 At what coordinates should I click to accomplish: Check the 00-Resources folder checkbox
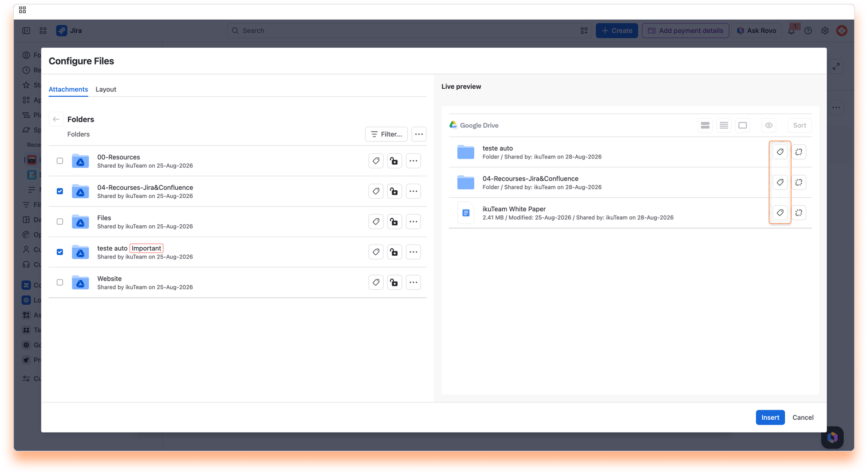60,161
